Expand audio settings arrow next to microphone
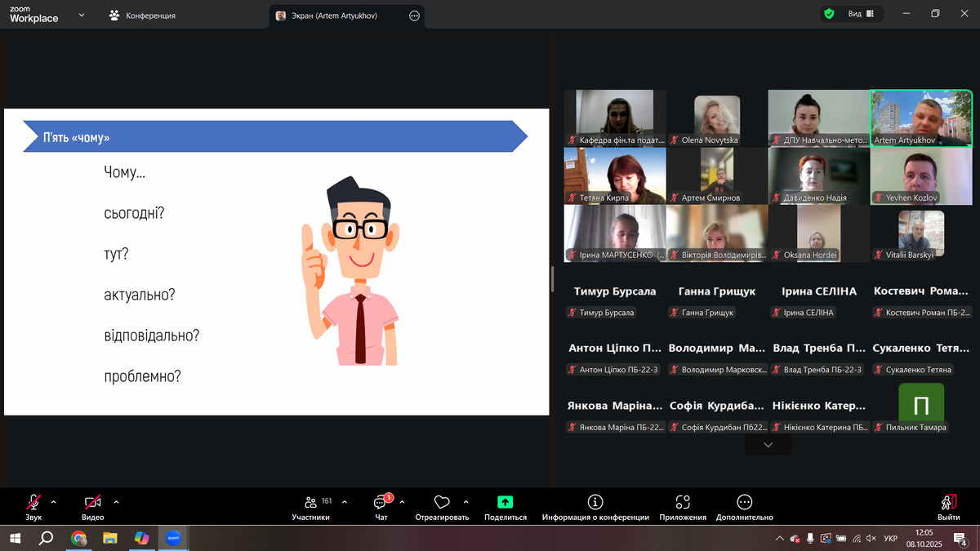This screenshot has height=551, width=980. click(54, 502)
